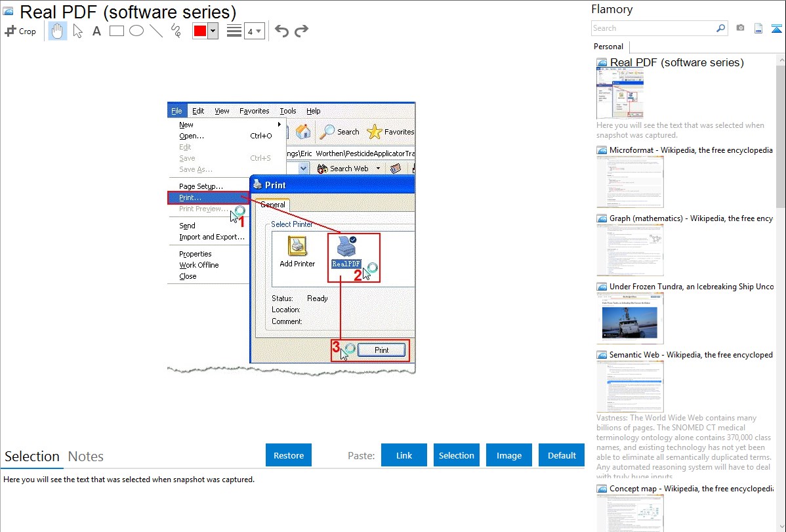Redo the reverted annotation
The image size is (786, 532).
point(301,31)
